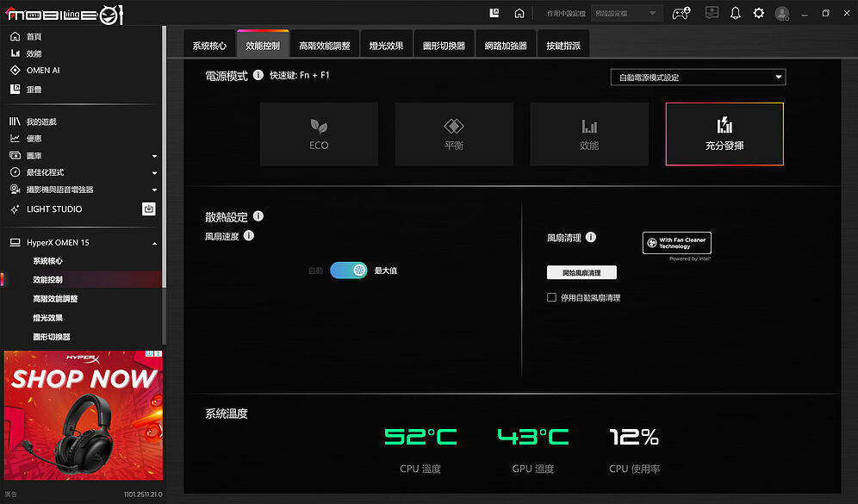Select the 充分發揮 power mode
Screen dimensions: 858x504
coord(724,134)
